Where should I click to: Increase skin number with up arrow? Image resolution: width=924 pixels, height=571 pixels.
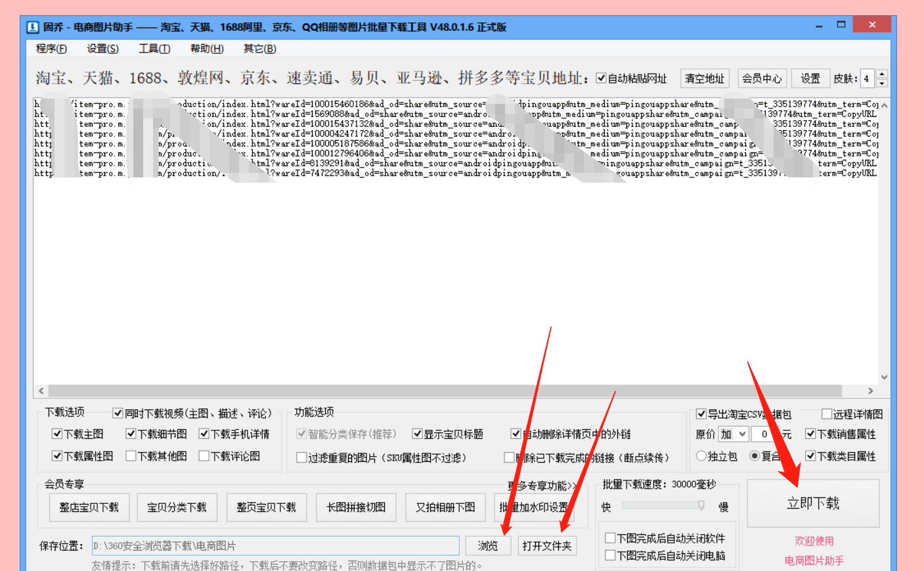click(882, 74)
